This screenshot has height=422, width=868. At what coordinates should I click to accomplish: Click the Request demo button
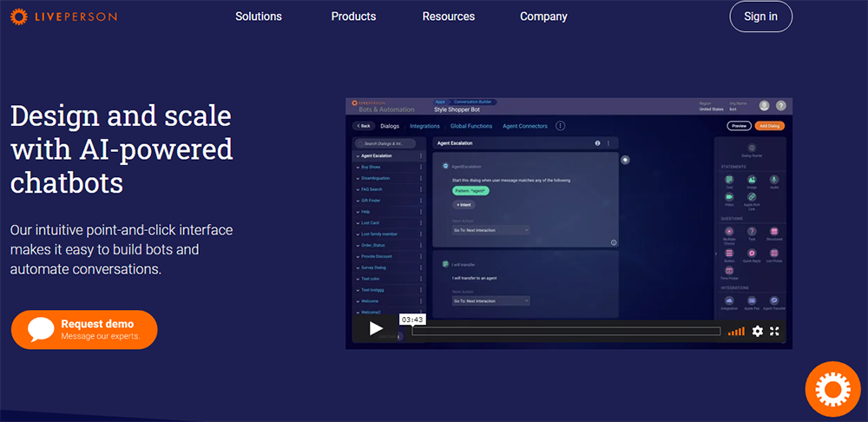(84, 329)
